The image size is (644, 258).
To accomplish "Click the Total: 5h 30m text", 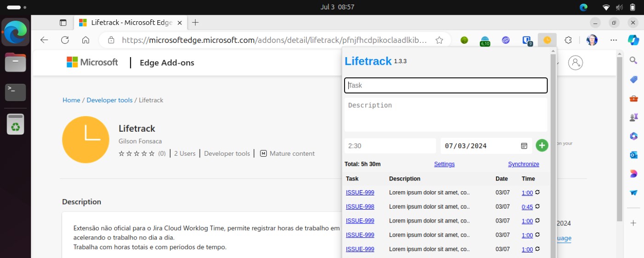I will click(x=362, y=164).
